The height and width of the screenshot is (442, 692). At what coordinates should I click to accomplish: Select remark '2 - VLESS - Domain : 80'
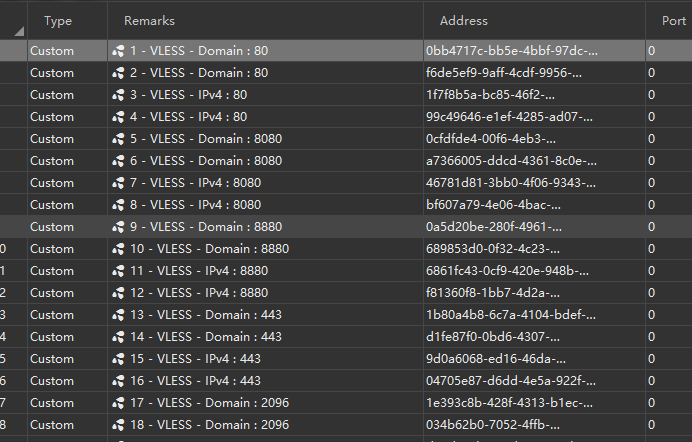(x=199, y=73)
